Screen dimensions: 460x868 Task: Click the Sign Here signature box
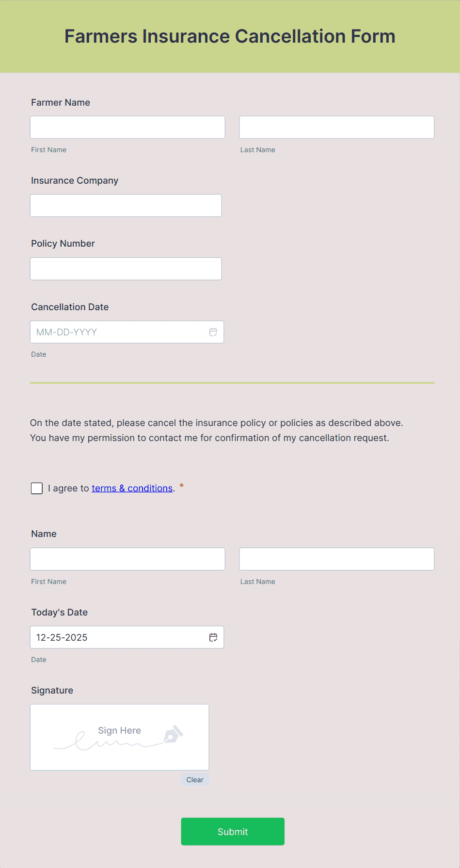tap(119, 737)
